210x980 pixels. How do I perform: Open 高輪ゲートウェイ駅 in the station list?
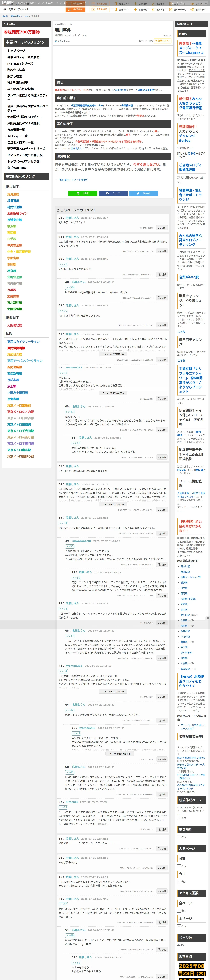click(191, 577)
